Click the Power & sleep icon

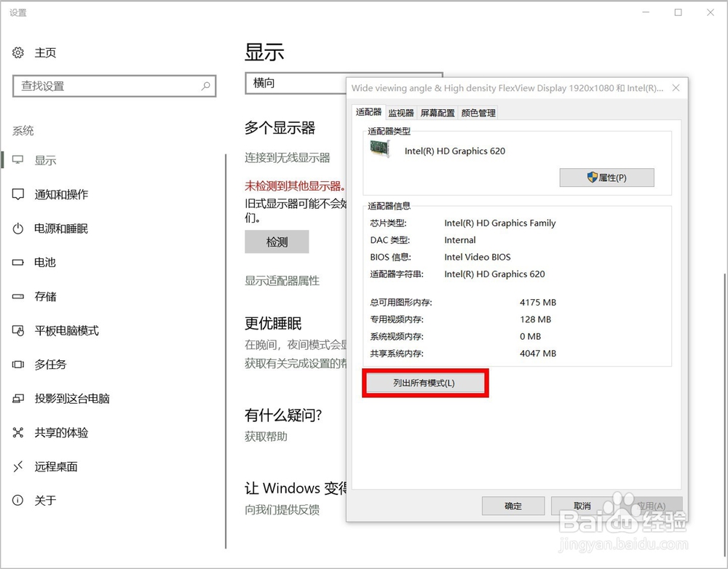17,228
